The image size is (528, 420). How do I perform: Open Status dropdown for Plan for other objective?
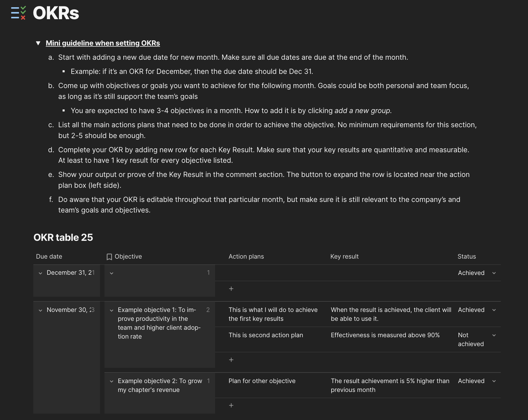[x=494, y=381]
